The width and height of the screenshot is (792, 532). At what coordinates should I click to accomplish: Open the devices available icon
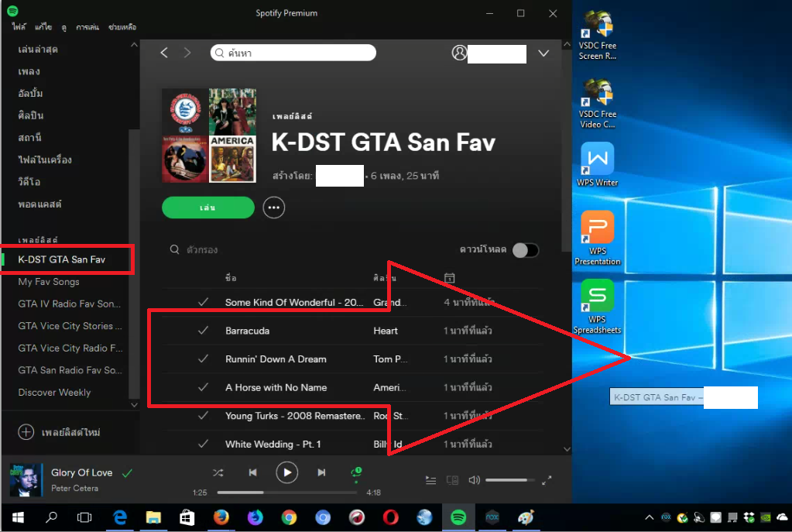click(x=452, y=480)
